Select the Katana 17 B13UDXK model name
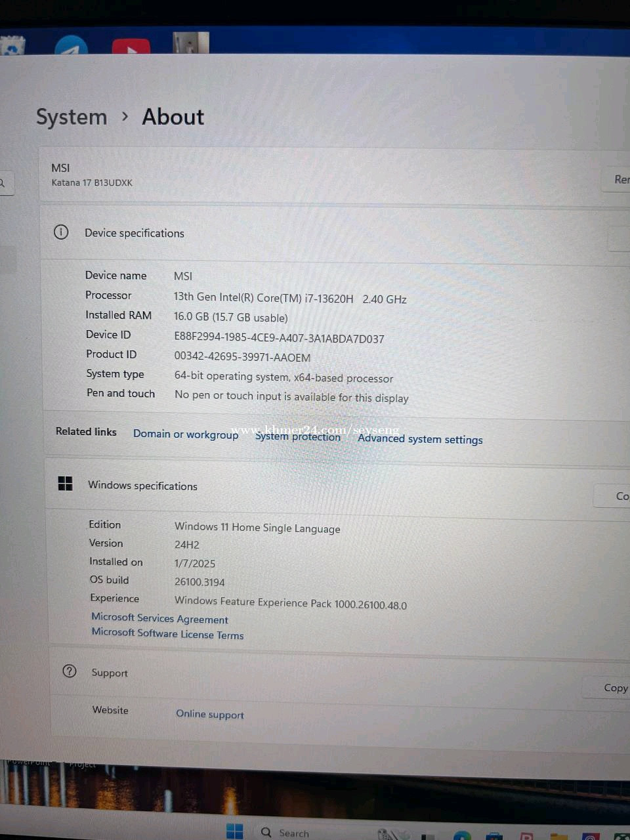Screen dimensions: 630x840 (92, 182)
